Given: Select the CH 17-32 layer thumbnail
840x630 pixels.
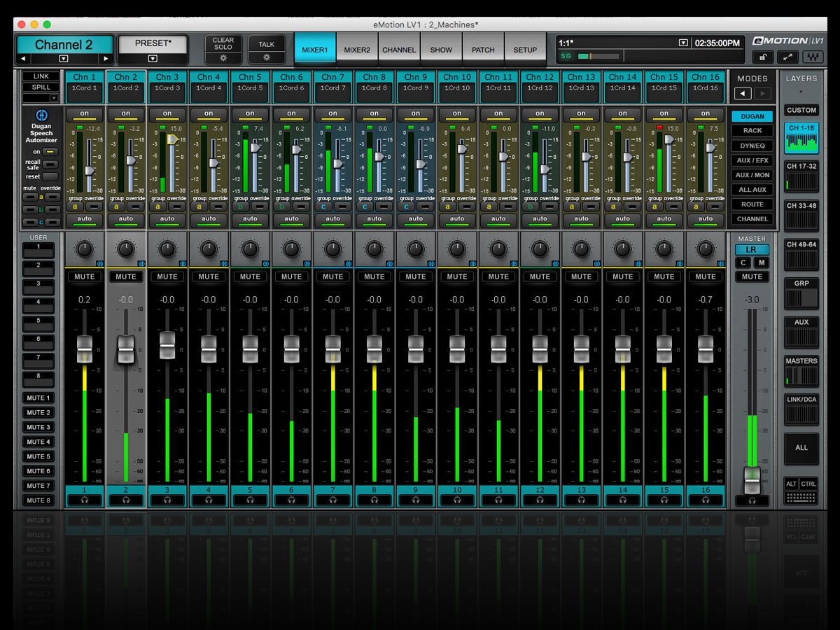Looking at the screenshot, I should 801,176.
